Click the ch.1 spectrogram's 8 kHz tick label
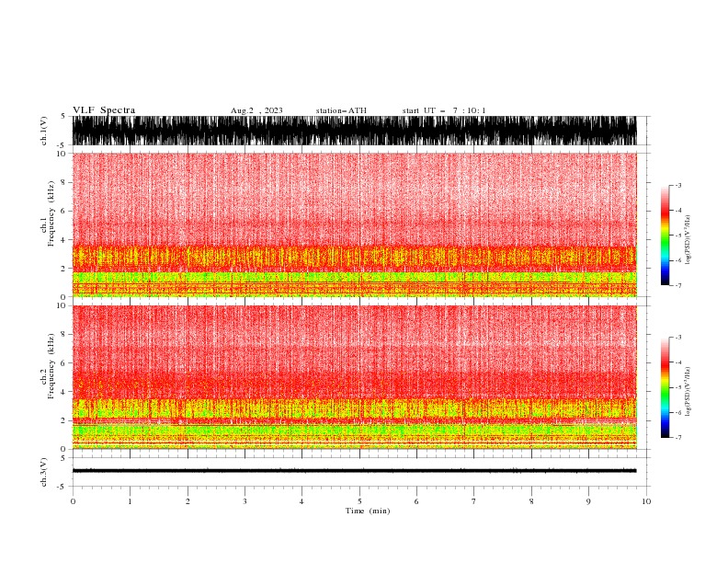 tap(63, 182)
